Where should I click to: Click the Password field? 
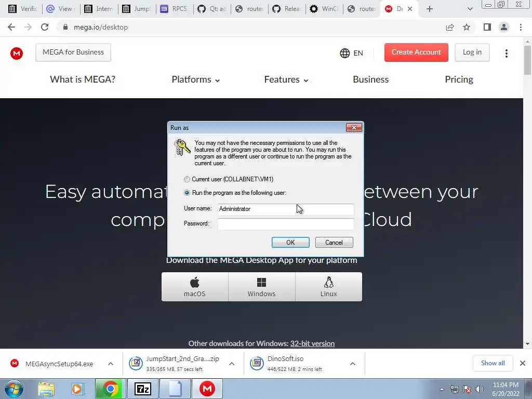(x=286, y=223)
